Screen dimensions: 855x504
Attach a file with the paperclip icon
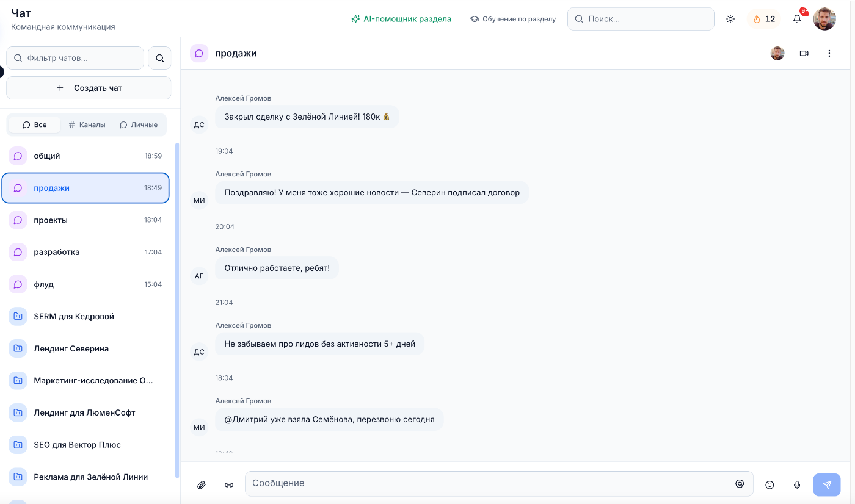coord(201,485)
